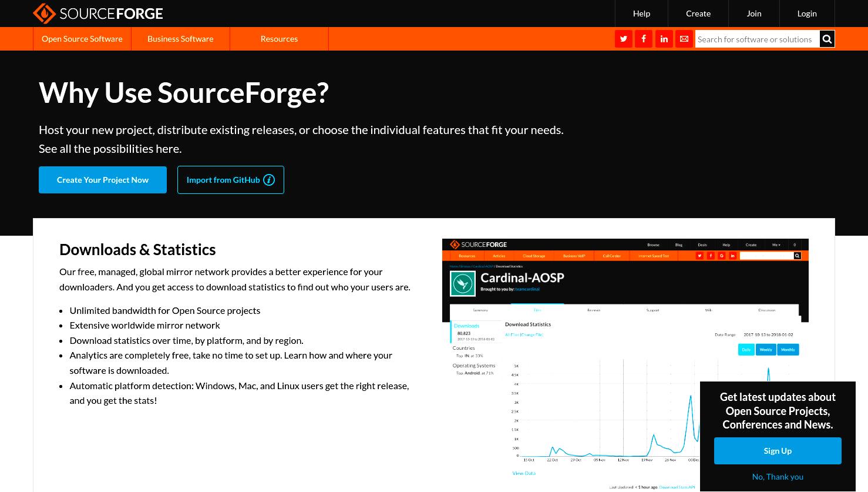Image resolution: width=868 pixels, height=492 pixels.
Task: Click the Get latest updates popup heading
Action: tap(778, 411)
